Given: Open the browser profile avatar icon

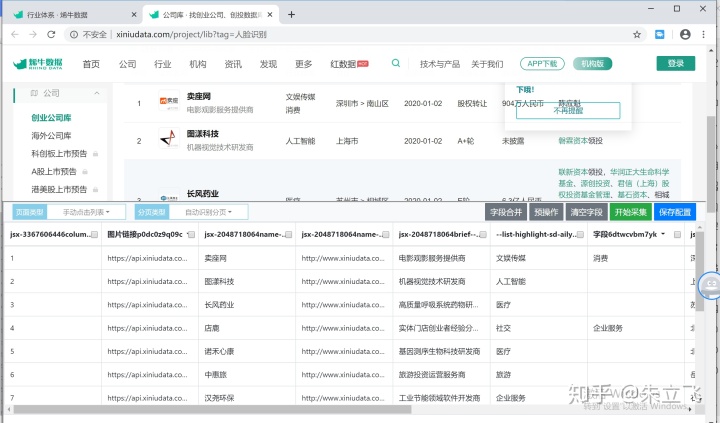Looking at the screenshot, I should coord(685,34).
